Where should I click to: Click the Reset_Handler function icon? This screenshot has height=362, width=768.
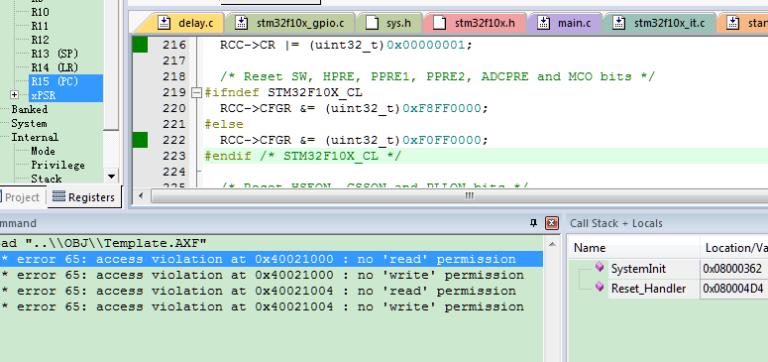click(x=600, y=287)
